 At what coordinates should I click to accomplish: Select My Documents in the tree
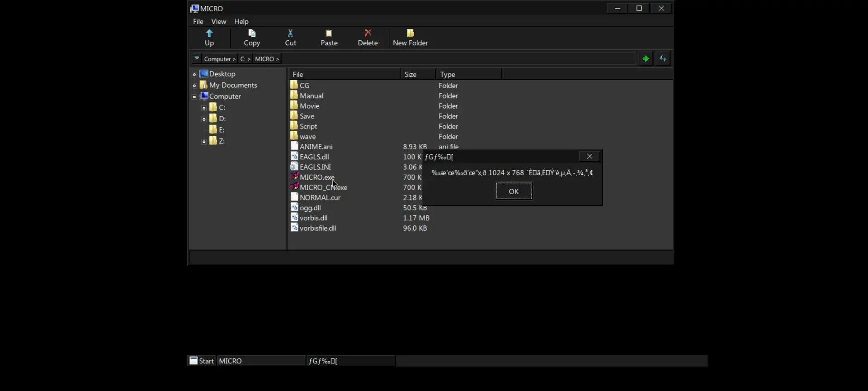coord(233,85)
